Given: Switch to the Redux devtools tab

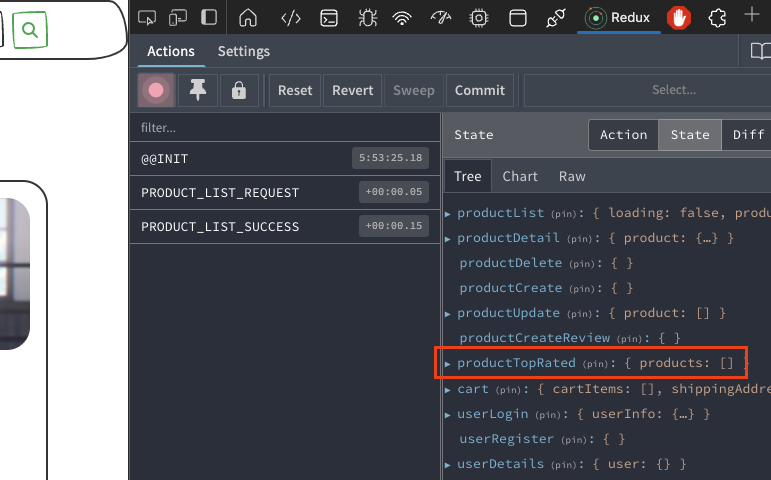Looking at the screenshot, I should 618,18.
